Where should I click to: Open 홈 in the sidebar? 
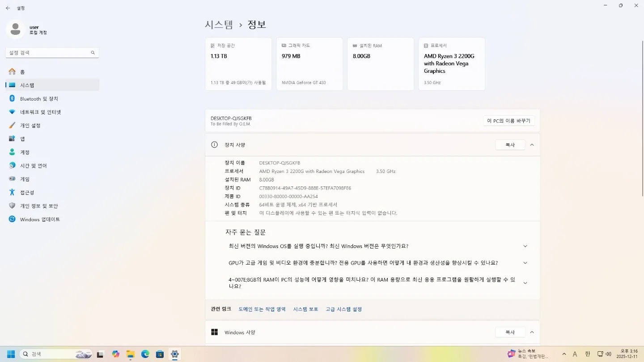point(52,72)
